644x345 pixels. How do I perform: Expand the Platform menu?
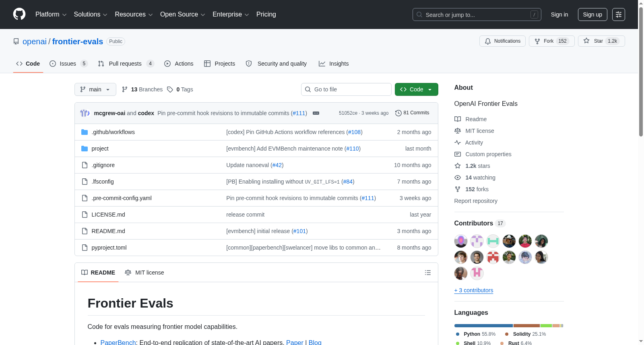[x=51, y=14]
